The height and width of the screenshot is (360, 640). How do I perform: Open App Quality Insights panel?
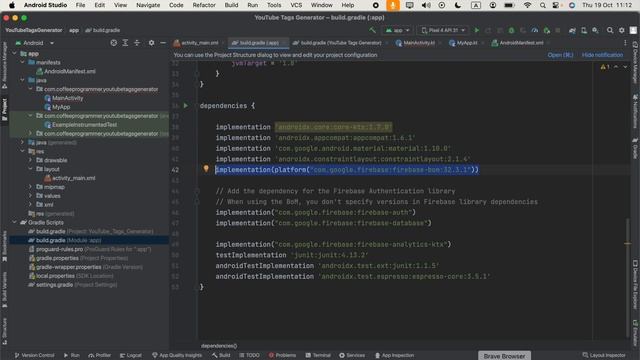coord(177,355)
